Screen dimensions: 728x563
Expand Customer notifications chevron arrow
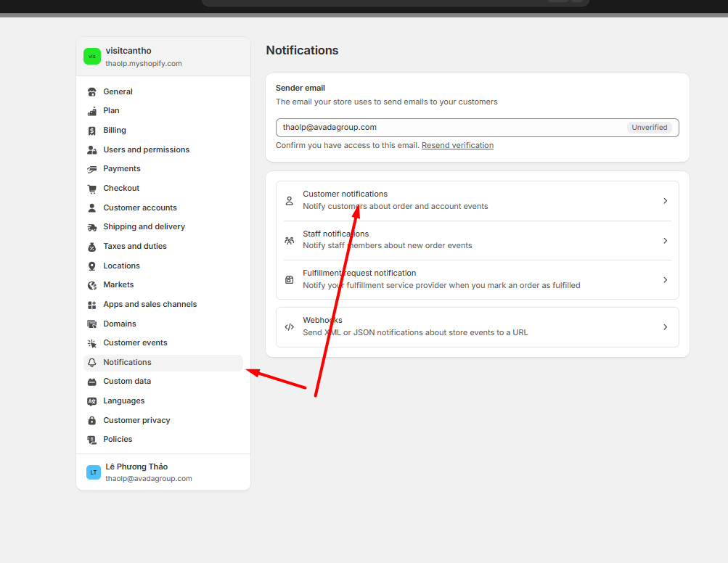pyautogui.click(x=665, y=201)
